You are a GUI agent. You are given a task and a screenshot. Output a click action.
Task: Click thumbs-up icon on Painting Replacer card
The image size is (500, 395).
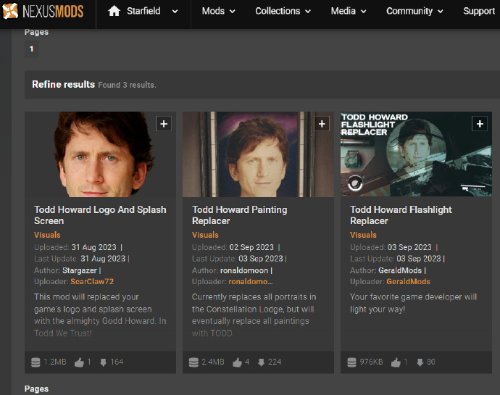coord(237,362)
